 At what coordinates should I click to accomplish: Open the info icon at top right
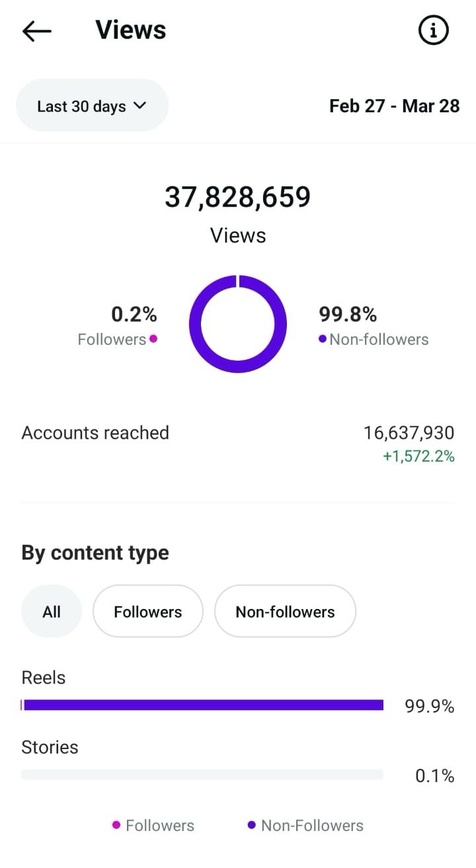(434, 30)
